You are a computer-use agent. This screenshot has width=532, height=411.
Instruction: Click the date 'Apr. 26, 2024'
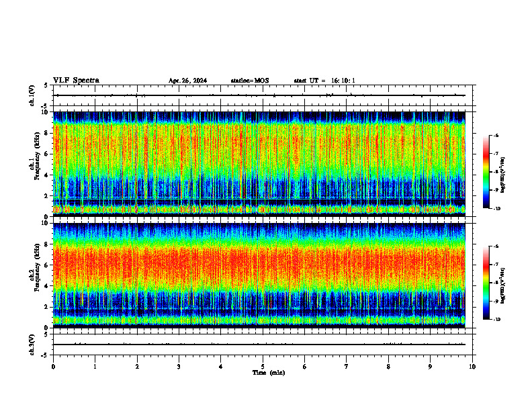(187, 81)
